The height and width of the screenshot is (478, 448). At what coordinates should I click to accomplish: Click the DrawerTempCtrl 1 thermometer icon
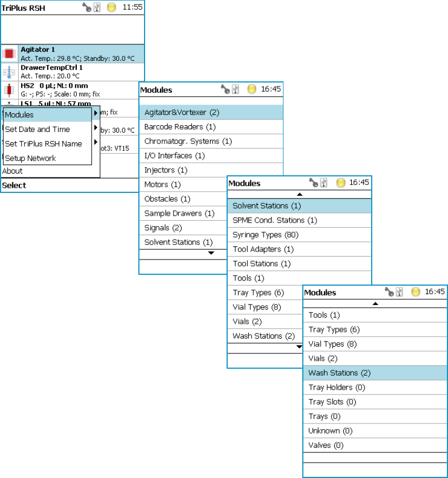click(x=9, y=72)
